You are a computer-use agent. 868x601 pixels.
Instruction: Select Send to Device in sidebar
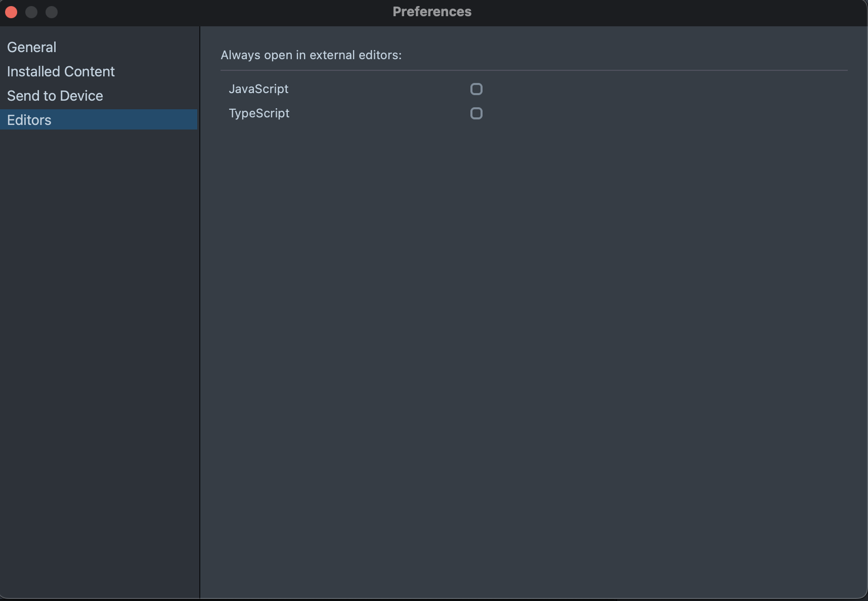click(x=55, y=96)
